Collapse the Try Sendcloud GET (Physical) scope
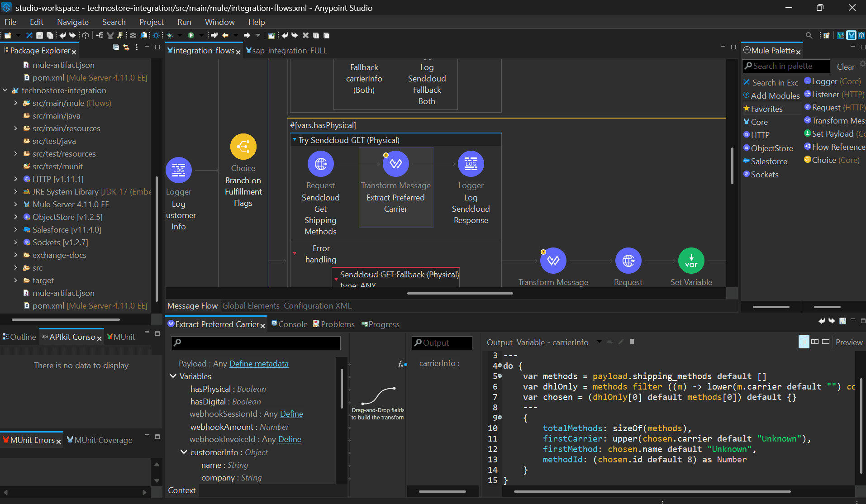Viewport: 866px width, 504px height. pyautogui.click(x=295, y=140)
